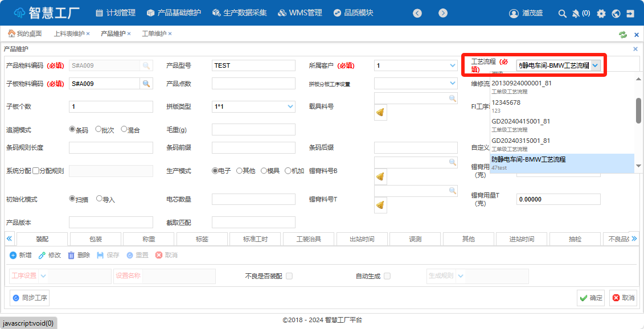644x329 pixels.
Task: Open the 所属客户 dropdown
Action: [x=453, y=65]
